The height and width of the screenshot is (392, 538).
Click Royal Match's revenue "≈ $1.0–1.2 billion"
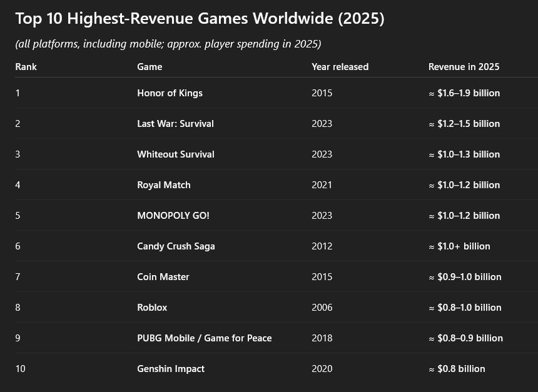464,185
